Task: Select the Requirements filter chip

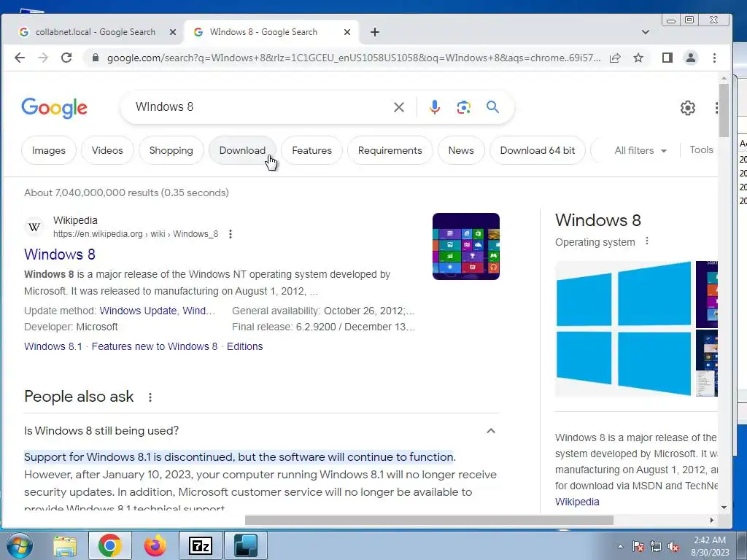Action: point(390,150)
